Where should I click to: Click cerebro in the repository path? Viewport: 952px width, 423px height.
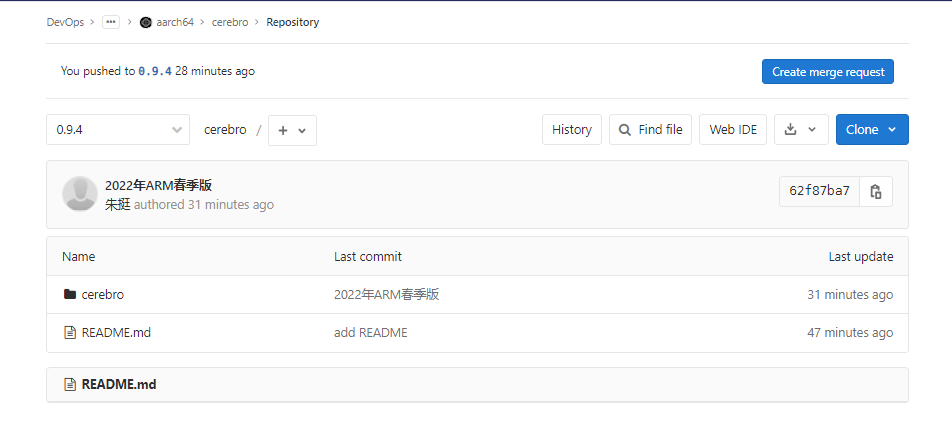pos(225,129)
